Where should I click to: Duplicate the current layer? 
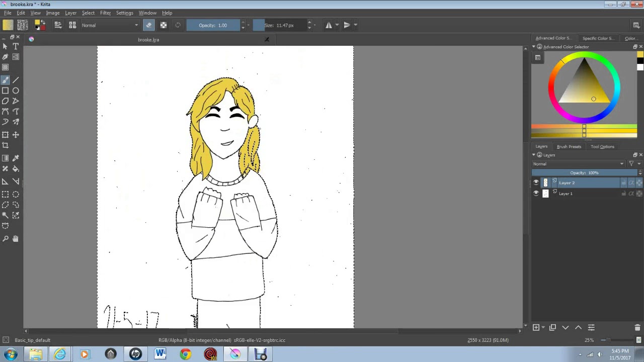coord(552,328)
